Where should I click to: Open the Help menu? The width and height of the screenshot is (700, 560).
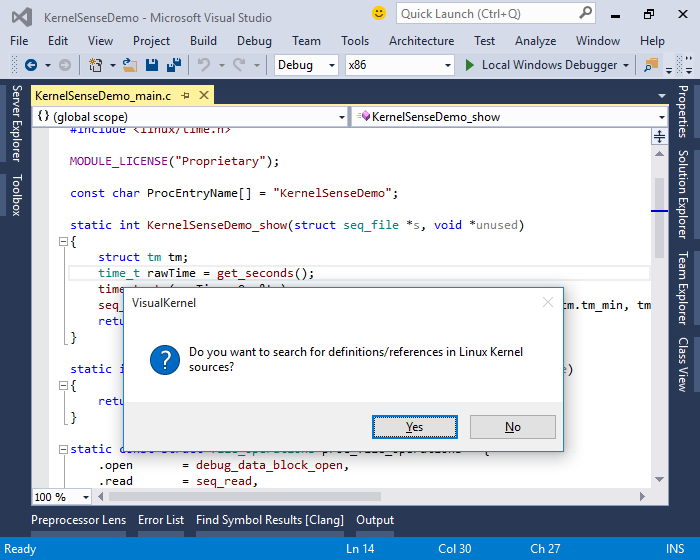652,41
